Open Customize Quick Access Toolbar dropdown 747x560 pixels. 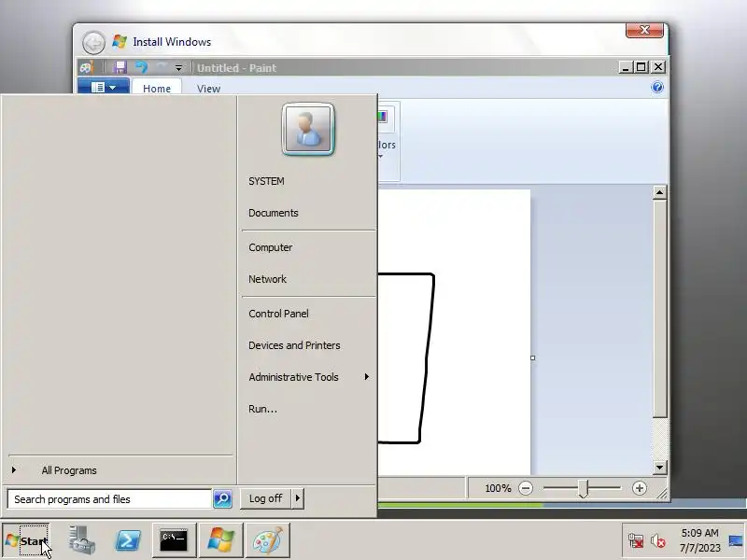[x=178, y=68]
